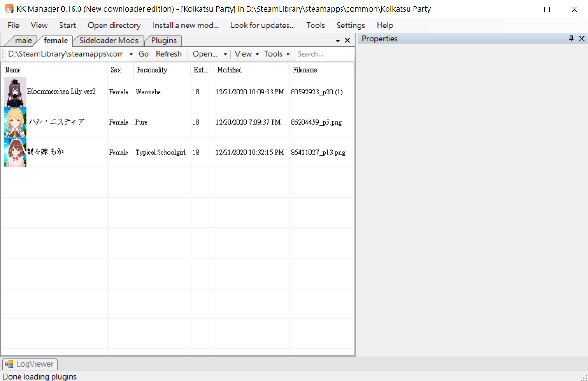
Task: Open the Settings menu
Action: tap(351, 26)
